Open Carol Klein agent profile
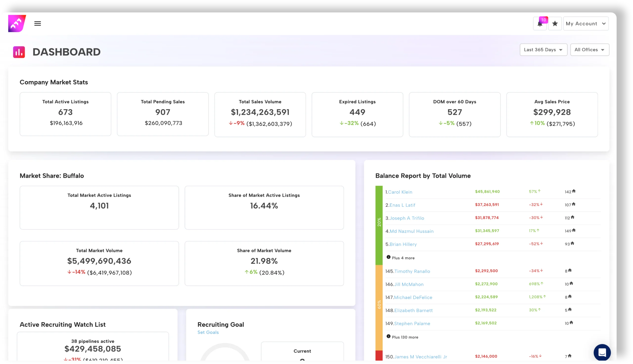 [400, 192]
